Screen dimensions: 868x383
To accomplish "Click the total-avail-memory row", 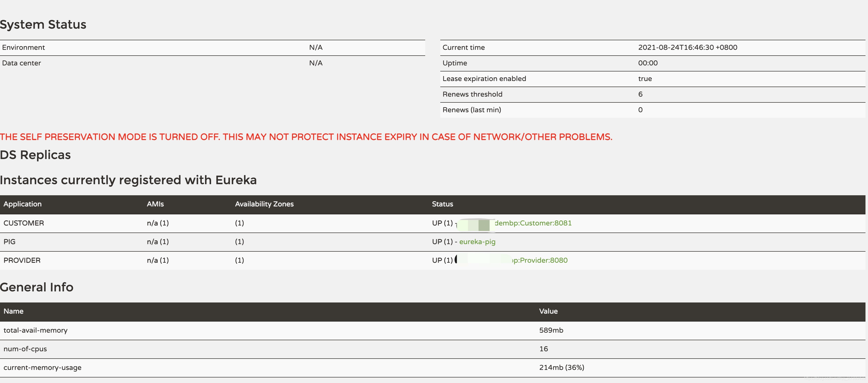I will [35, 330].
